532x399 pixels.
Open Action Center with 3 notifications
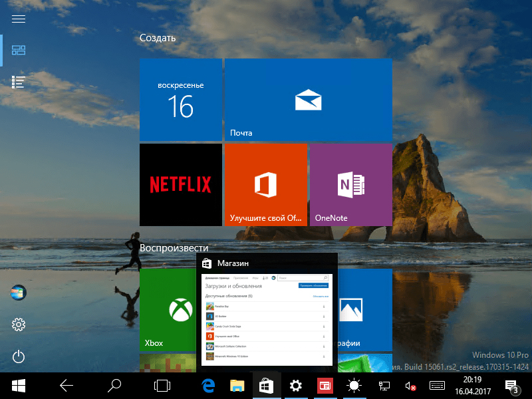click(512, 386)
